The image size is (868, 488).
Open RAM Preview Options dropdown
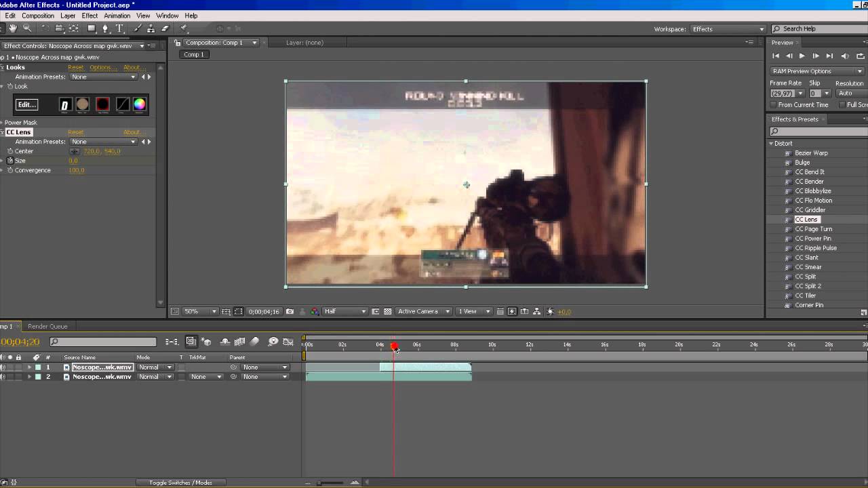(817, 71)
